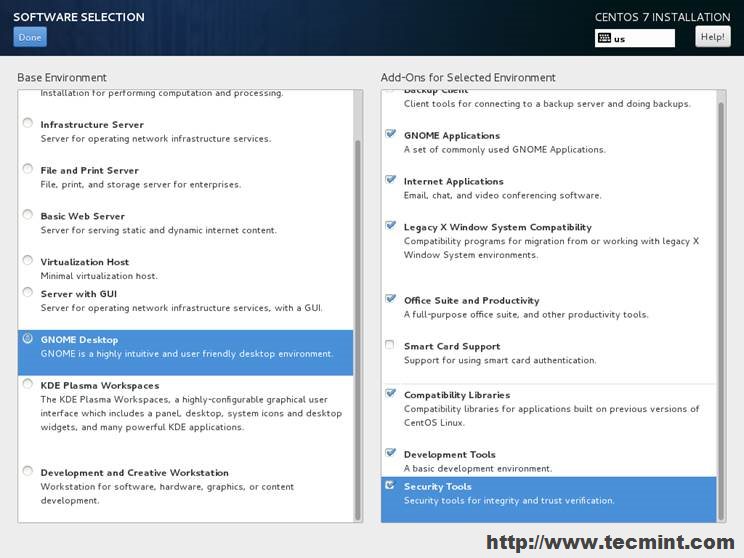Click the keyboard layout icon
Viewport: 744px width, 558px height.
click(x=604, y=38)
